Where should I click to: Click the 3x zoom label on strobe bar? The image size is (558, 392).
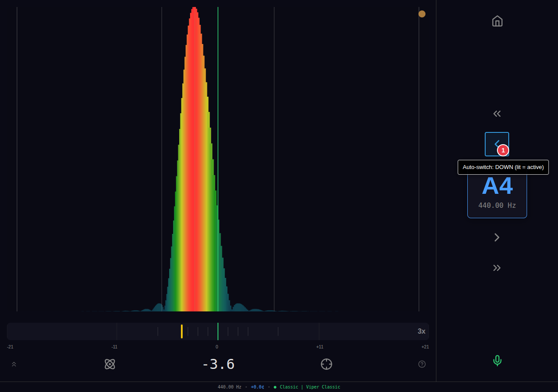pos(421,331)
